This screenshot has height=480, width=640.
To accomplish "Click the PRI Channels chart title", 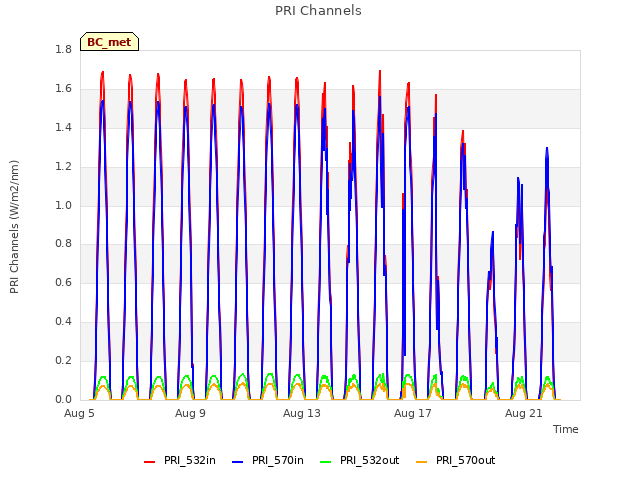I will point(318,11).
